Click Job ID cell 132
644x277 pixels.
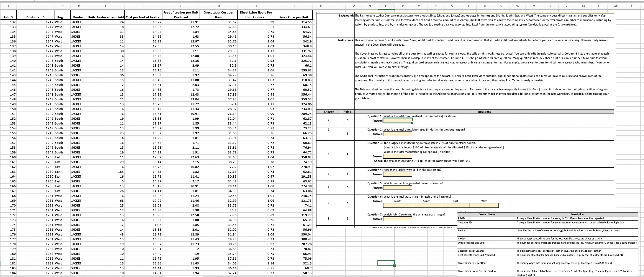[x=8, y=22]
